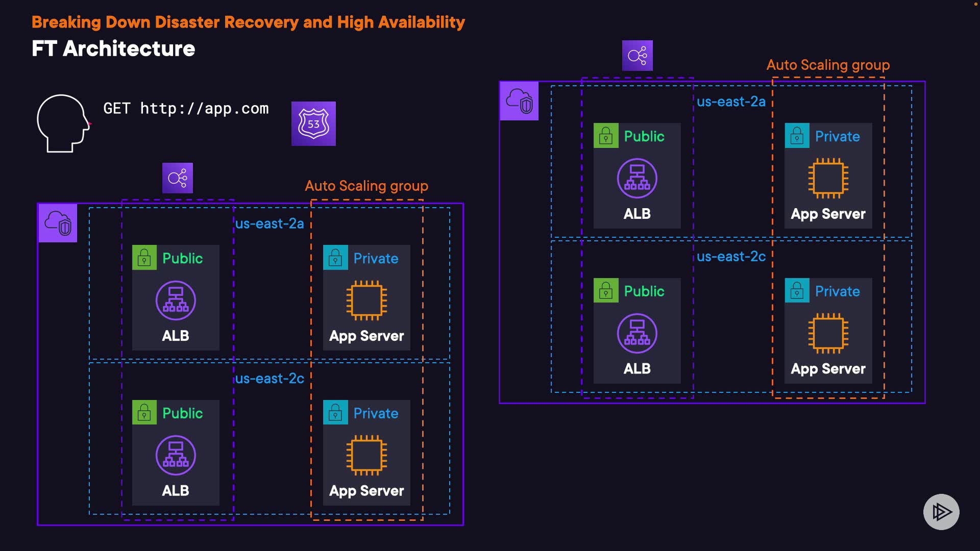Click the Pluralsight play logo button
The height and width of the screenshot is (551, 980).
[941, 512]
